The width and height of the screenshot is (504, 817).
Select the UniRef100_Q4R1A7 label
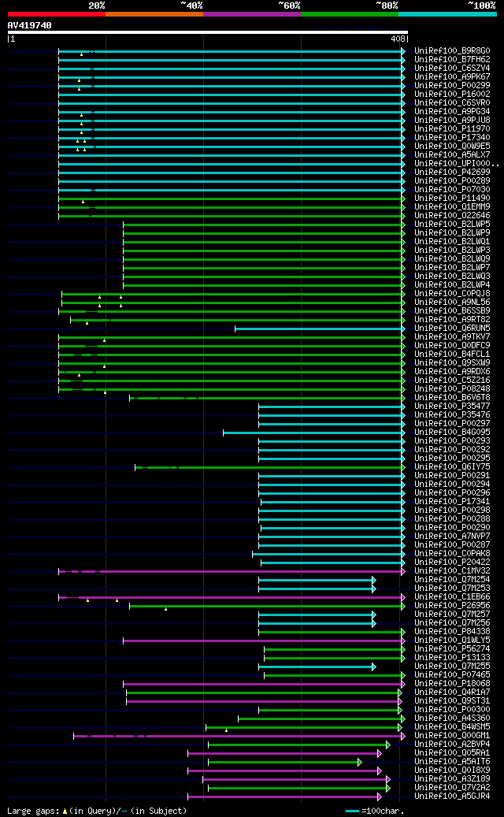point(452,692)
